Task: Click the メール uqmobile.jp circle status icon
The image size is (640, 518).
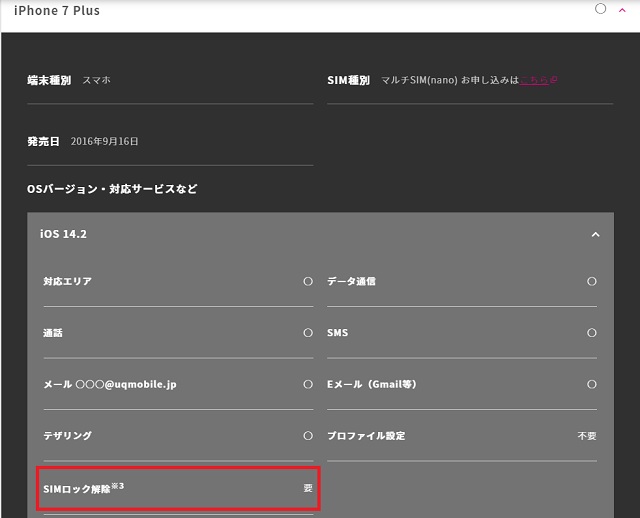Action: (308, 384)
